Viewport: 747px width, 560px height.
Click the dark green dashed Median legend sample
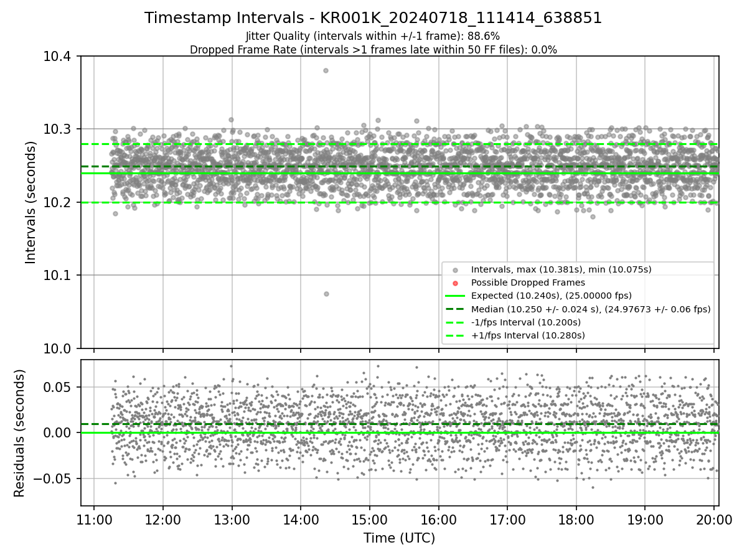(x=455, y=309)
